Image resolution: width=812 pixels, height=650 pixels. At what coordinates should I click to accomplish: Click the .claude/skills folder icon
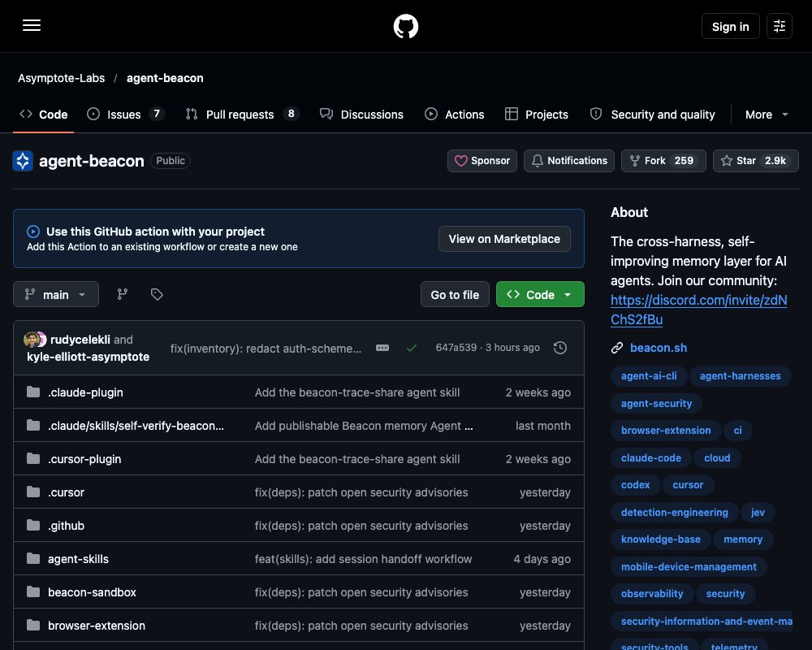33,426
